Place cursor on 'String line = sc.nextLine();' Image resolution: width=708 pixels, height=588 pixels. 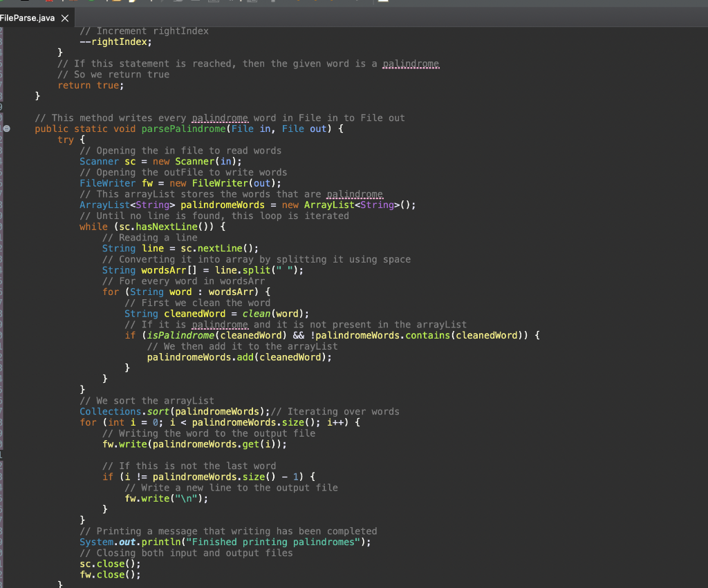pos(180,248)
